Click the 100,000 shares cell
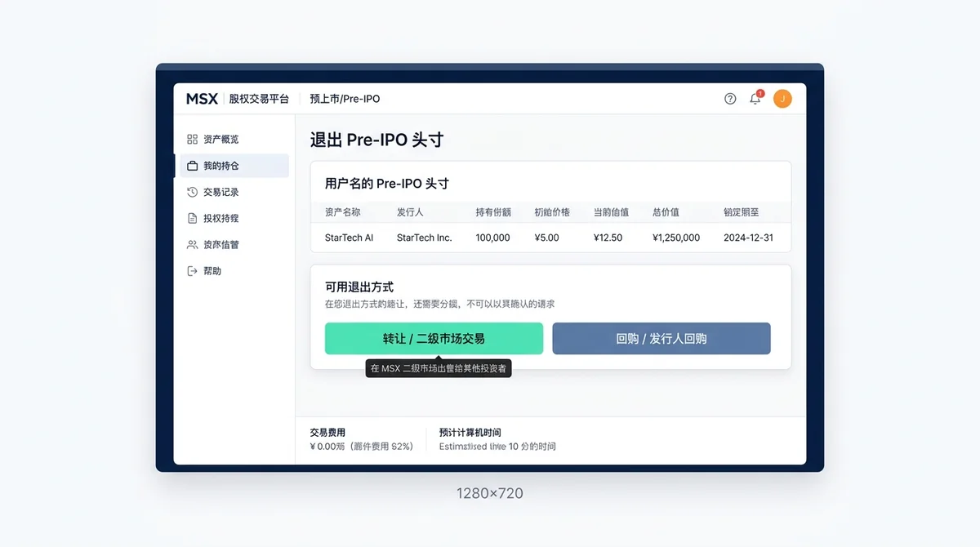Image resolution: width=980 pixels, height=547 pixels. pos(493,238)
